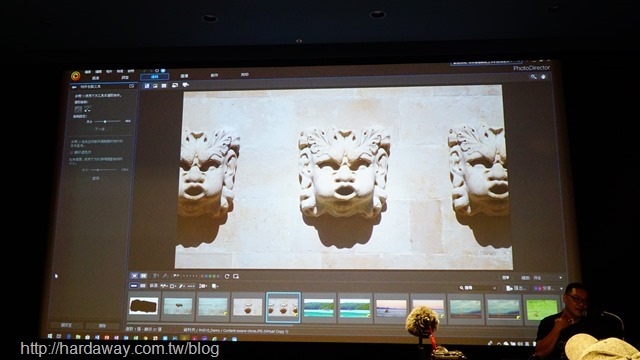Rotate photo with circular arrow icon

(227, 276)
